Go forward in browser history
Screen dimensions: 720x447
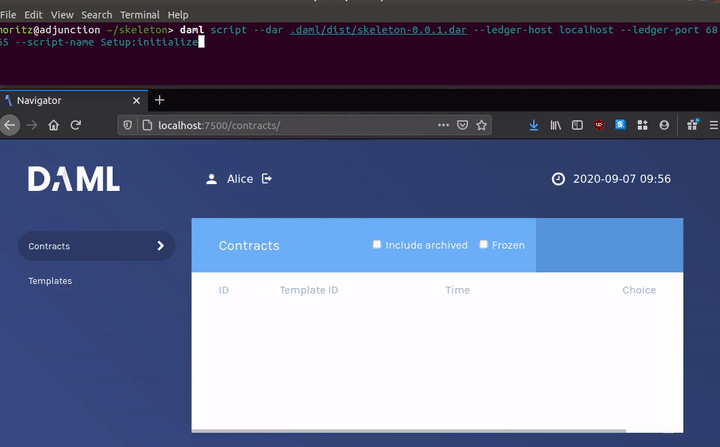pos(32,125)
